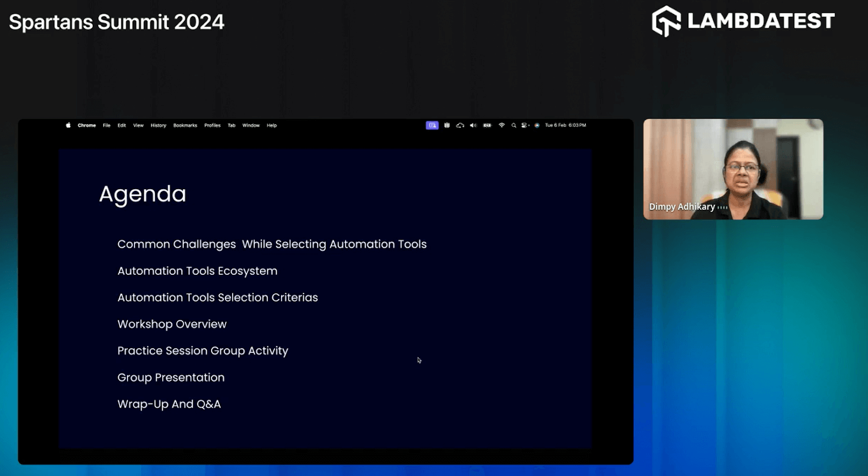Click the "Dimpy Adhikary" name label

coord(682,207)
